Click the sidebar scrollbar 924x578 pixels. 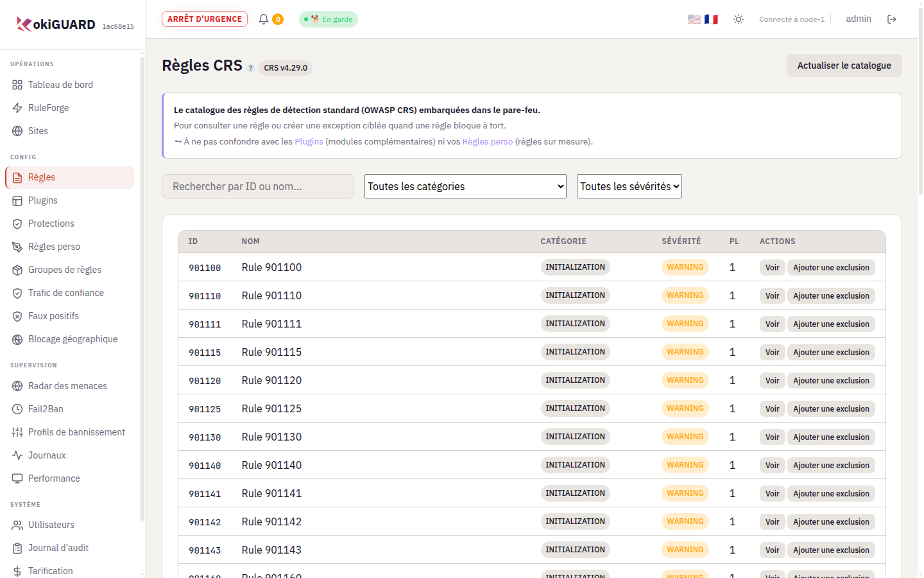tap(142, 289)
